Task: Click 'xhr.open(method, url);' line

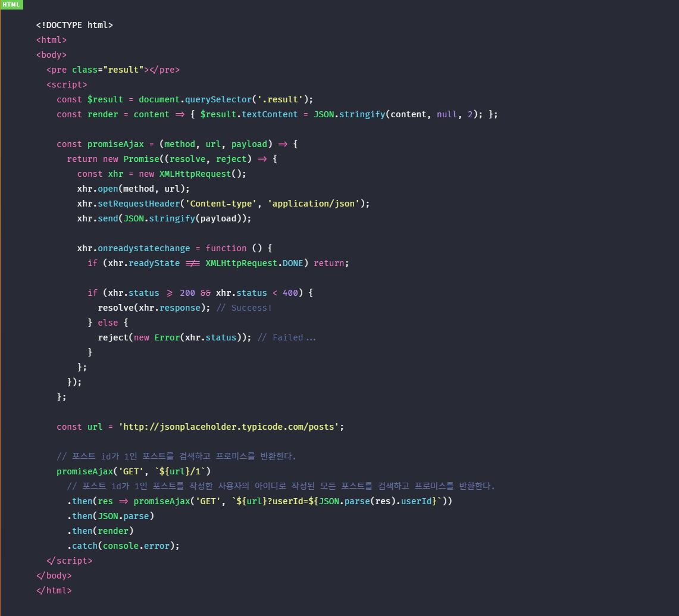Action: pos(133,189)
